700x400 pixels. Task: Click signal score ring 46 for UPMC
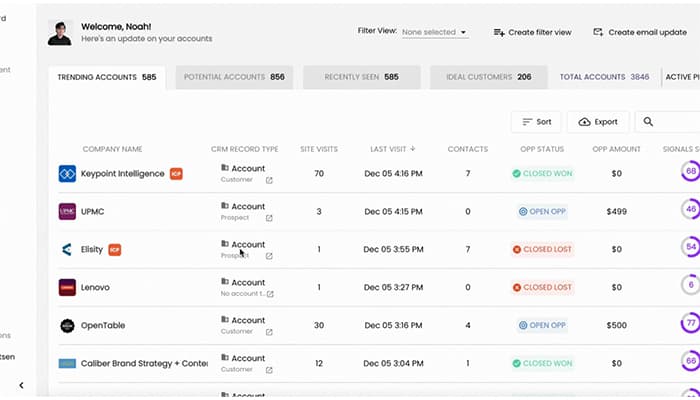point(691,209)
